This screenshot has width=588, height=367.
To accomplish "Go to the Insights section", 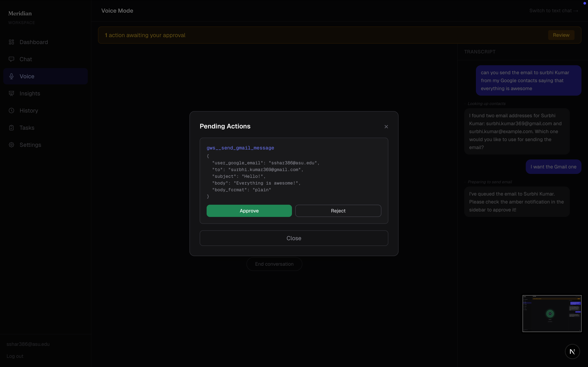I will tap(30, 93).
